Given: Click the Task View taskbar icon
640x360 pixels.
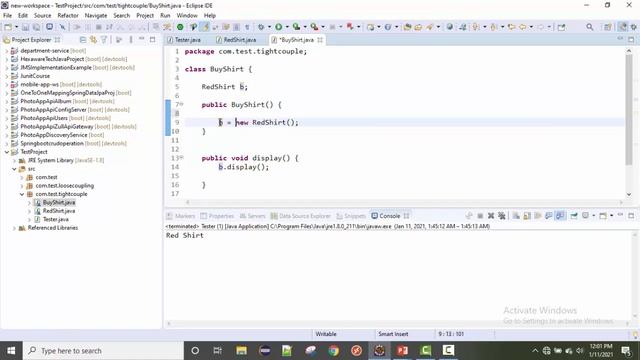Looking at the screenshot, I should [x=218, y=350].
